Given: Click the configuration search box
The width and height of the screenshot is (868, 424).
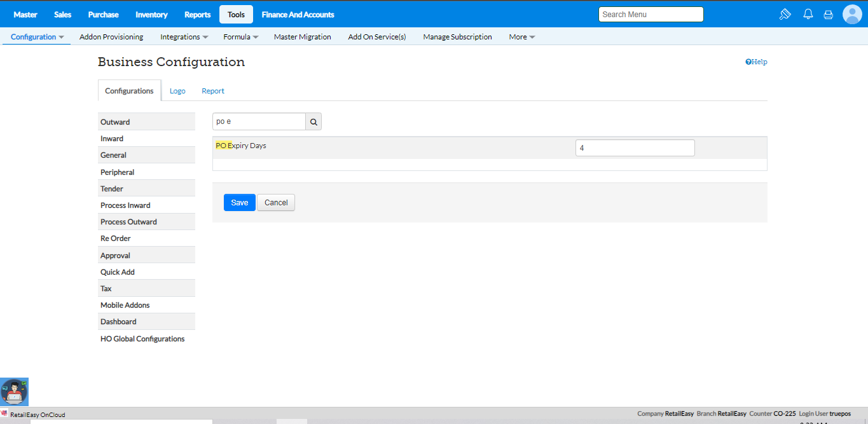Looking at the screenshot, I should pyautogui.click(x=259, y=121).
